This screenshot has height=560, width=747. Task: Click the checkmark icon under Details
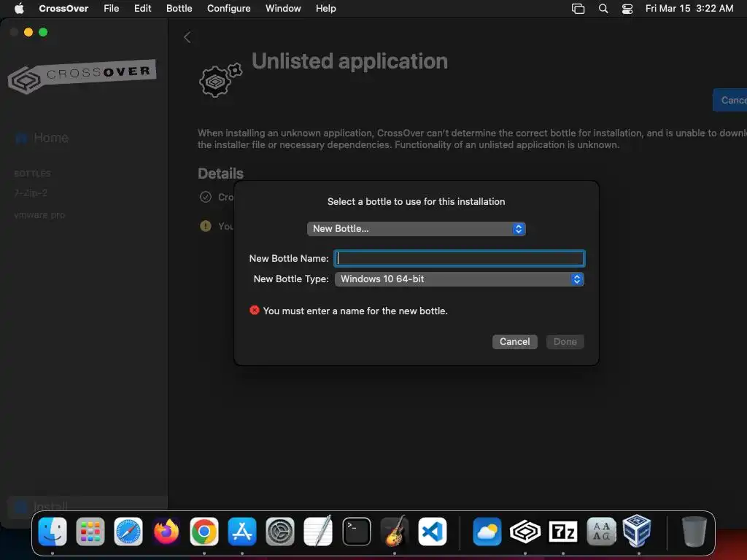[x=205, y=197]
